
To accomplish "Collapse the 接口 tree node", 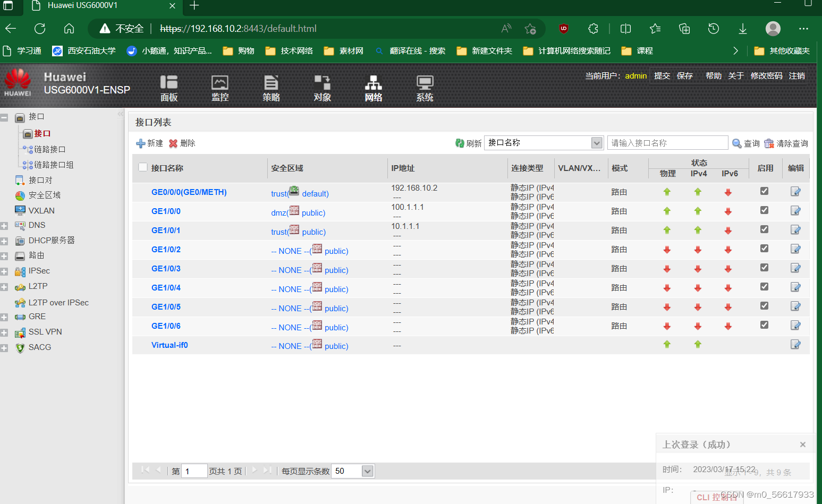I will click(4, 117).
